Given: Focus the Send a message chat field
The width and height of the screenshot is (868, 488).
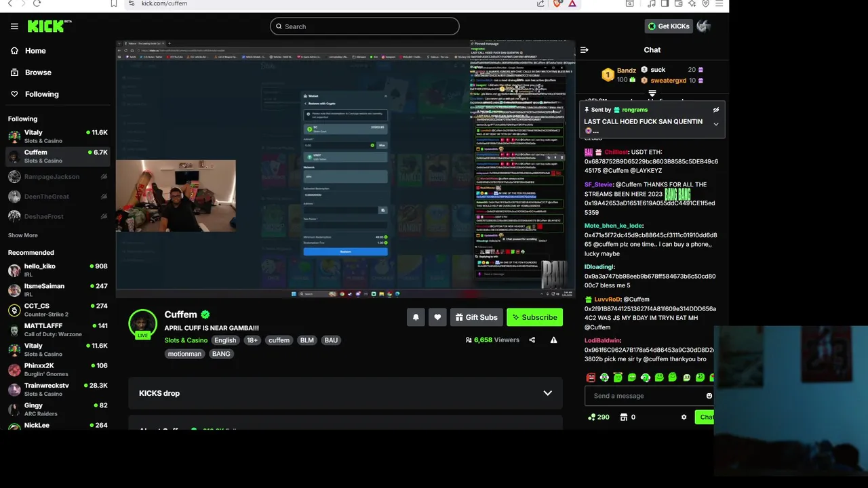Looking at the screenshot, I should click(648, 396).
